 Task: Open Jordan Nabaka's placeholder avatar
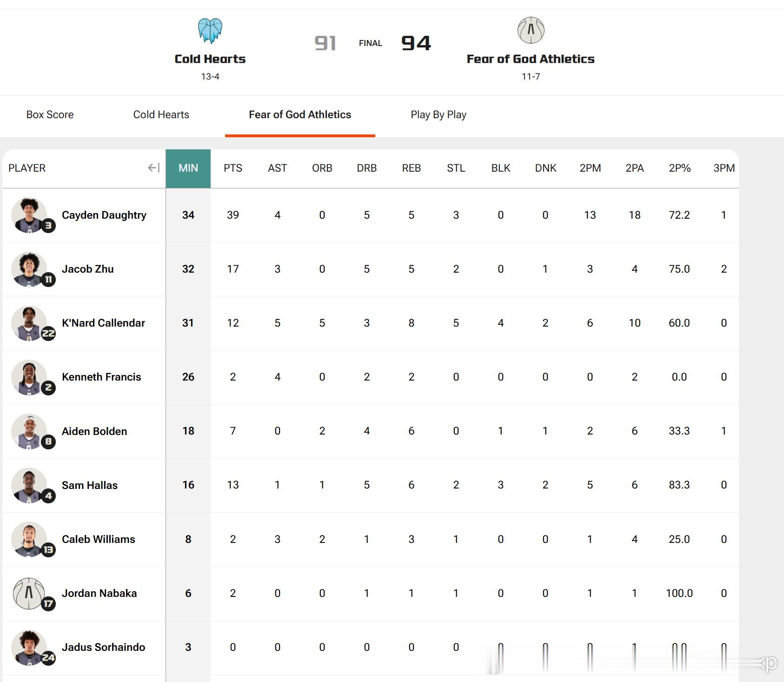click(29, 593)
